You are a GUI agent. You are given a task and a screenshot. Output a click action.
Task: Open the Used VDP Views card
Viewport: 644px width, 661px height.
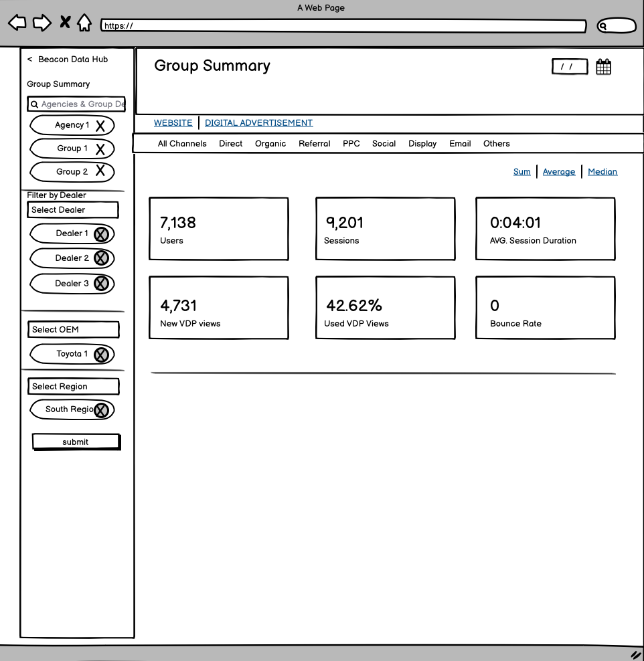[x=385, y=308]
